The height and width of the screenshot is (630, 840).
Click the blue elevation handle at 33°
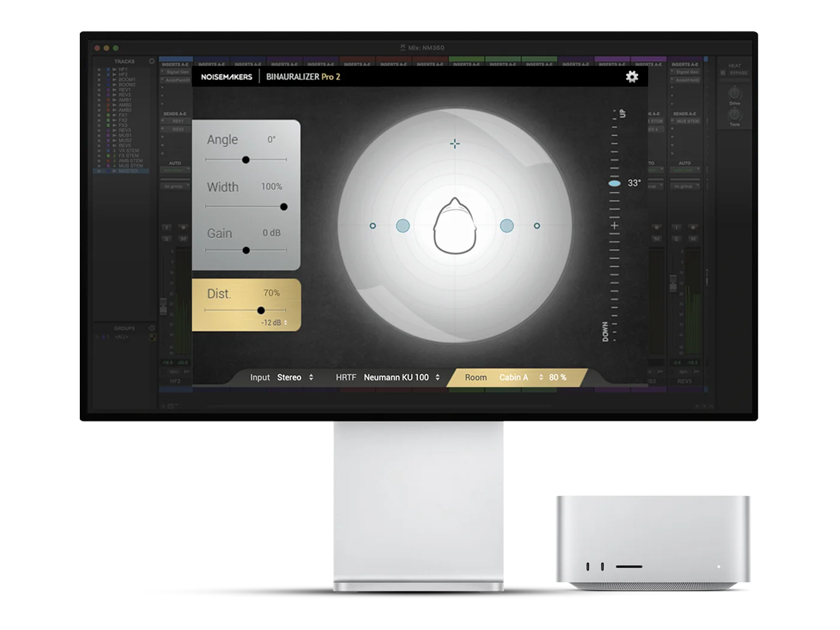[x=614, y=183]
